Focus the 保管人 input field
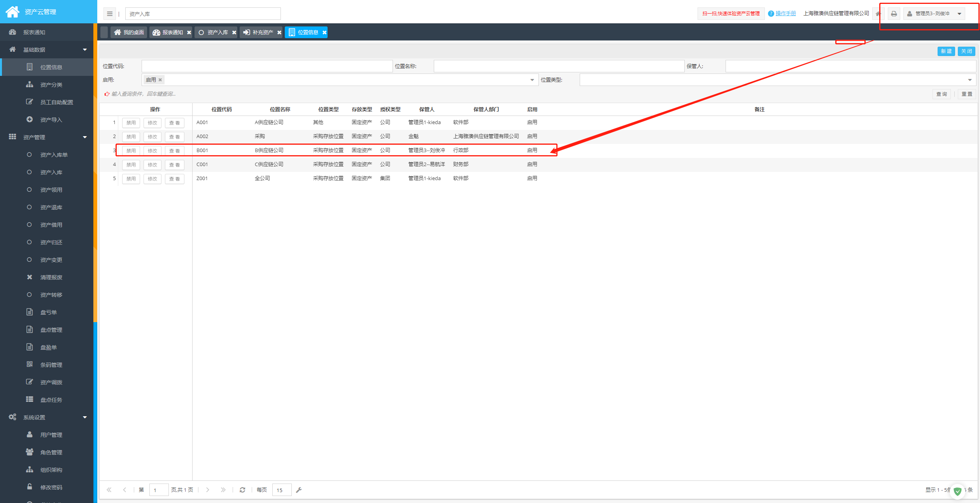Viewport: 980px width, 503px height. coord(851,66)
